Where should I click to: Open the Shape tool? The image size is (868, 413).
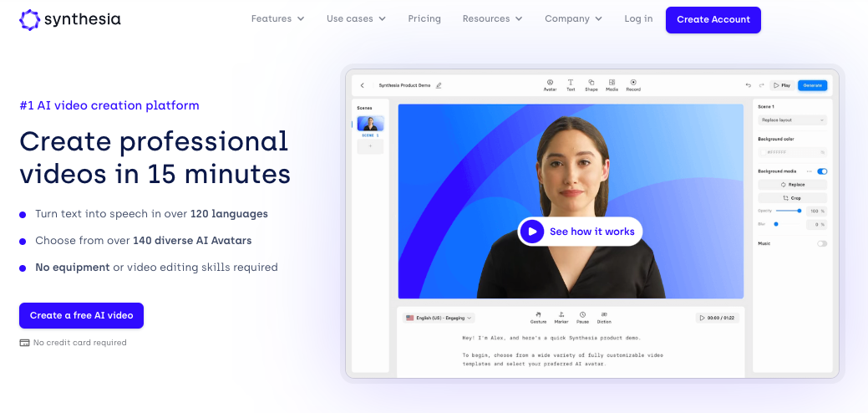pyautogui.click(x=591, y=82)
